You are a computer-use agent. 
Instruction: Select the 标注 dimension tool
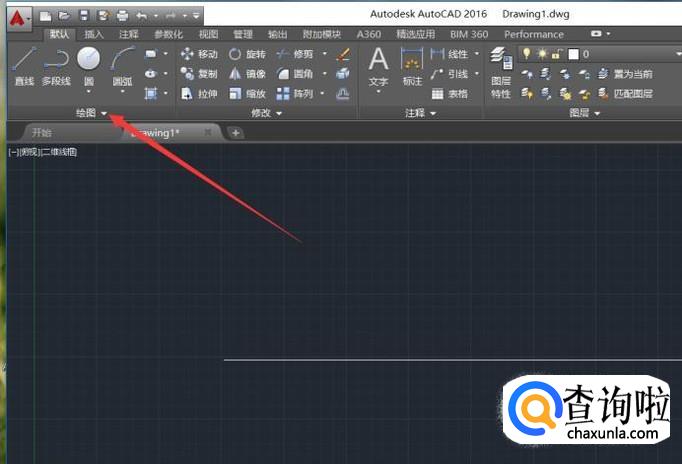[x=412, y=68]
